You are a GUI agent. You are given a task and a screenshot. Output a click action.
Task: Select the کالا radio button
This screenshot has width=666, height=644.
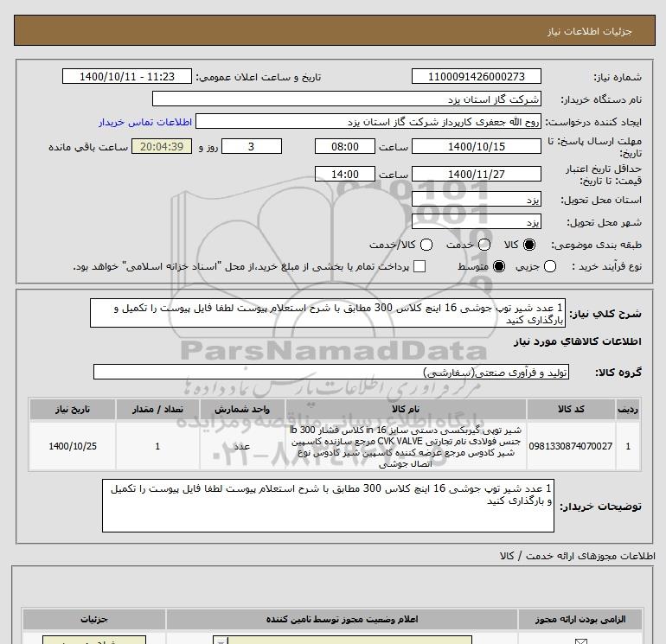coord(529,245)
